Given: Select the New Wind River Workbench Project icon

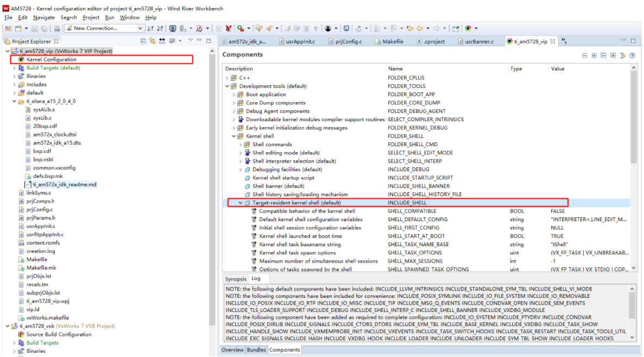Looking at the screenshot, I should (x=8, y=28).
